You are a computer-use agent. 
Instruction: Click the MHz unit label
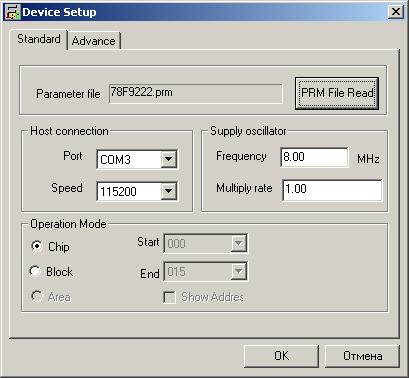tap(368, 159)
